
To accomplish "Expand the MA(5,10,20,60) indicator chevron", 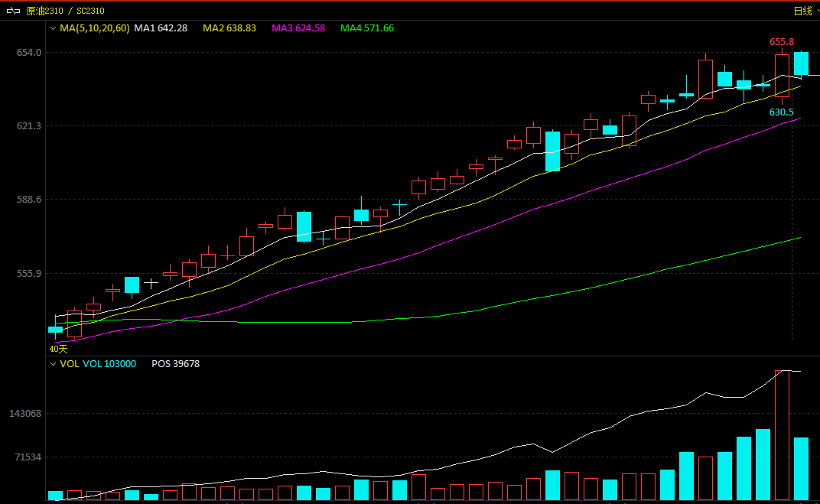I will click(53, 28).
